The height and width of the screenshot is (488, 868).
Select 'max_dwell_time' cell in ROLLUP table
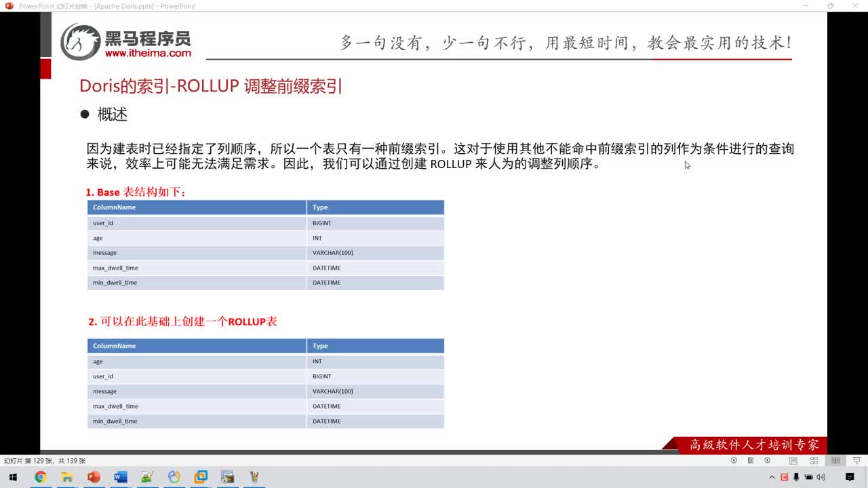(x=197, y=406)
